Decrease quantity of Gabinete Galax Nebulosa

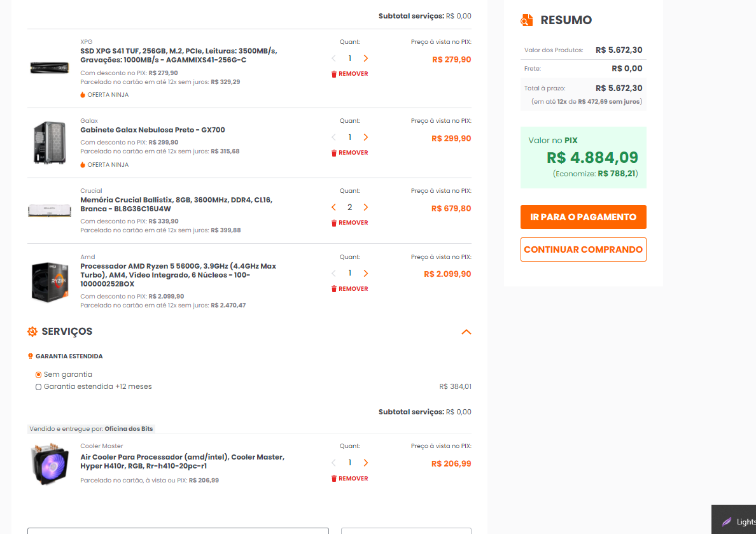pyautogui.click(x=333, y=137)
